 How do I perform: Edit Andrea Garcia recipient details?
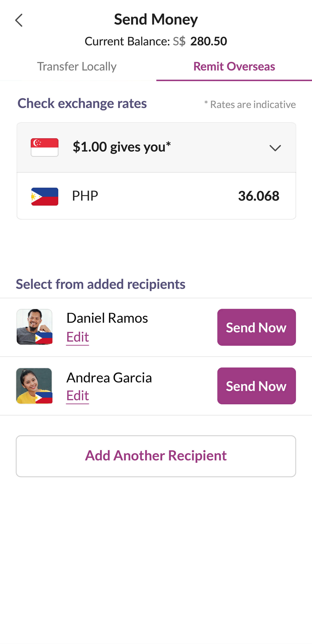click(78, 396)
